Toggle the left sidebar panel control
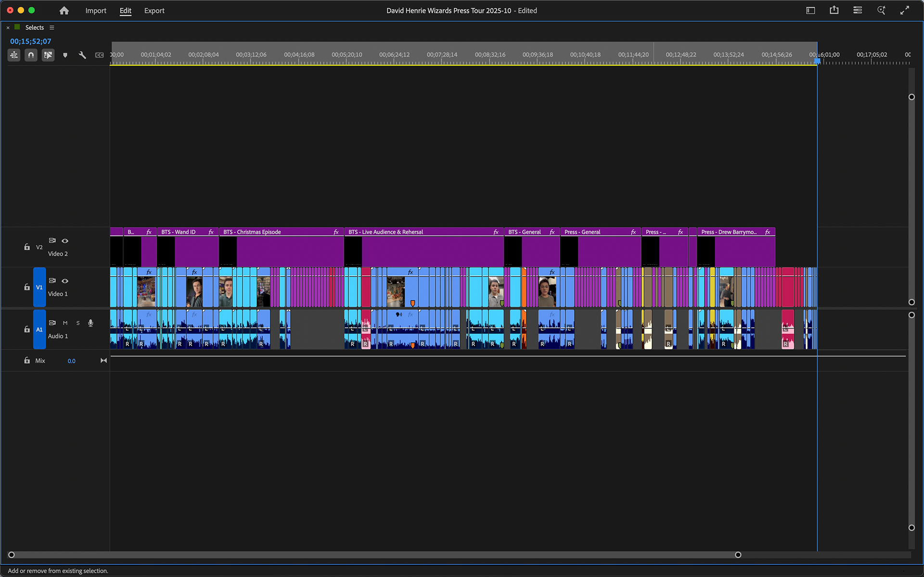The image size is (924, 577). click(810, 10)
